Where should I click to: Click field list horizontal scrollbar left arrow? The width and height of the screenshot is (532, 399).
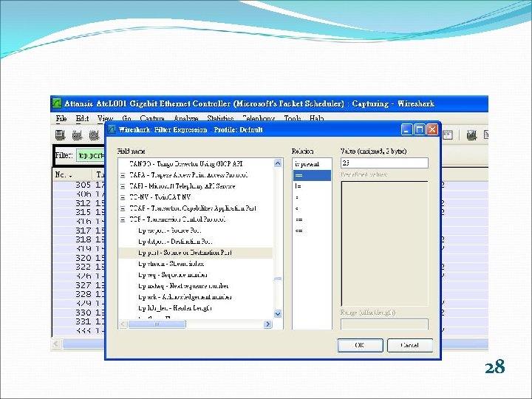click(x=123, y=324)
